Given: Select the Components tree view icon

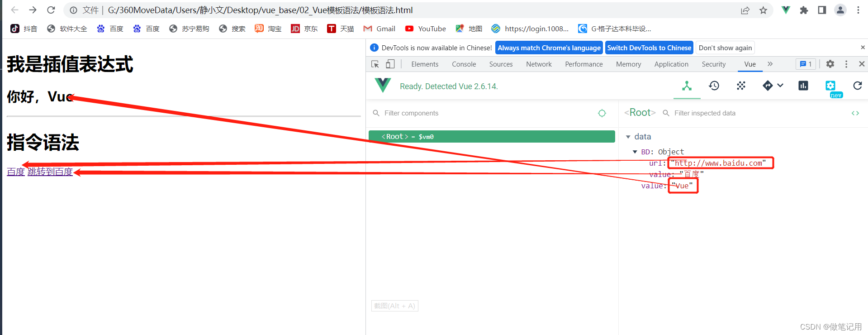Looking at the screenshot, I should 687,86.
